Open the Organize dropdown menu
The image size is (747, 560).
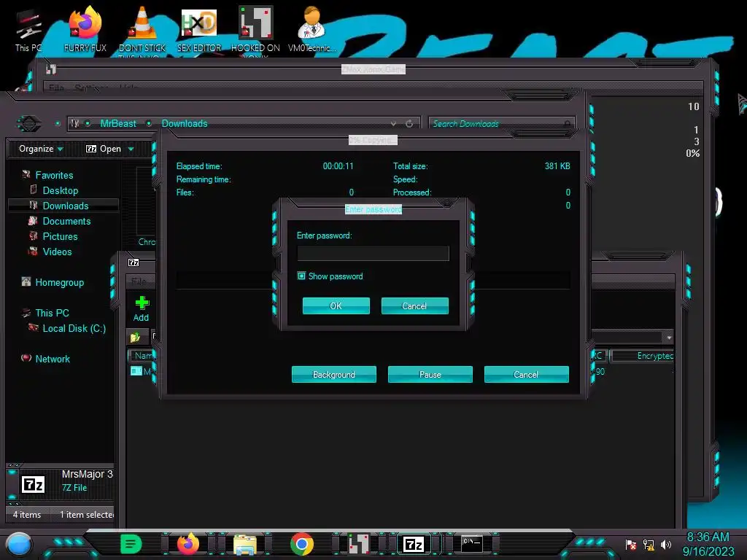(x=41, y=149)
